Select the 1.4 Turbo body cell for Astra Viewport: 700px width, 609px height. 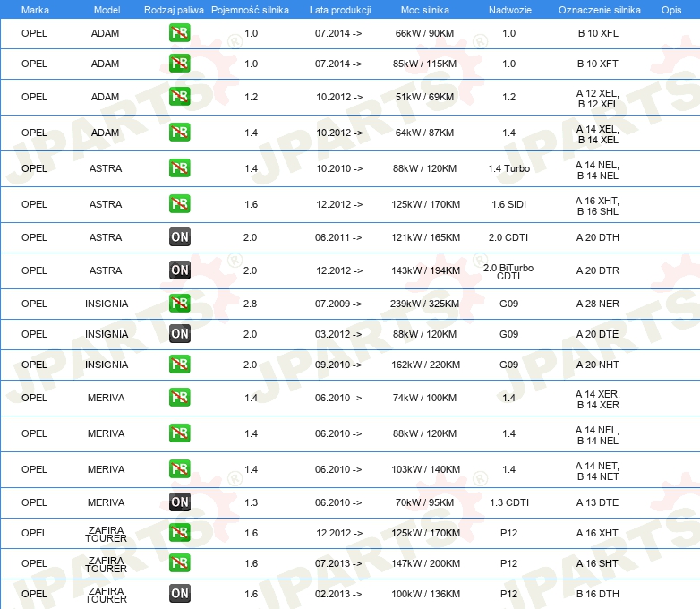508,168
